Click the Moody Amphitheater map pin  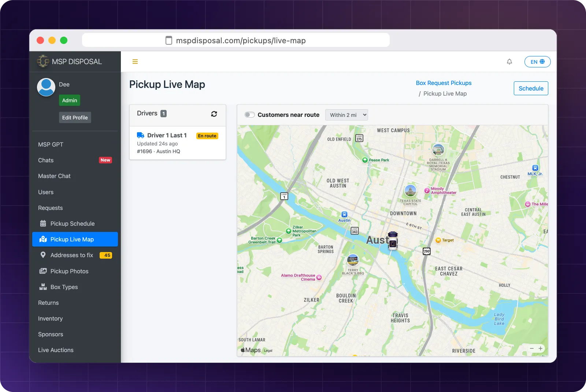pos(427,191)
